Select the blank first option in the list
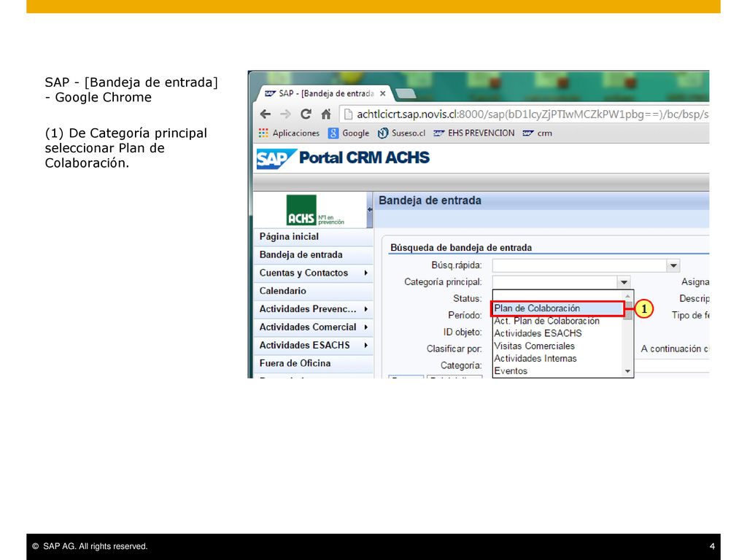 [558, 296]
